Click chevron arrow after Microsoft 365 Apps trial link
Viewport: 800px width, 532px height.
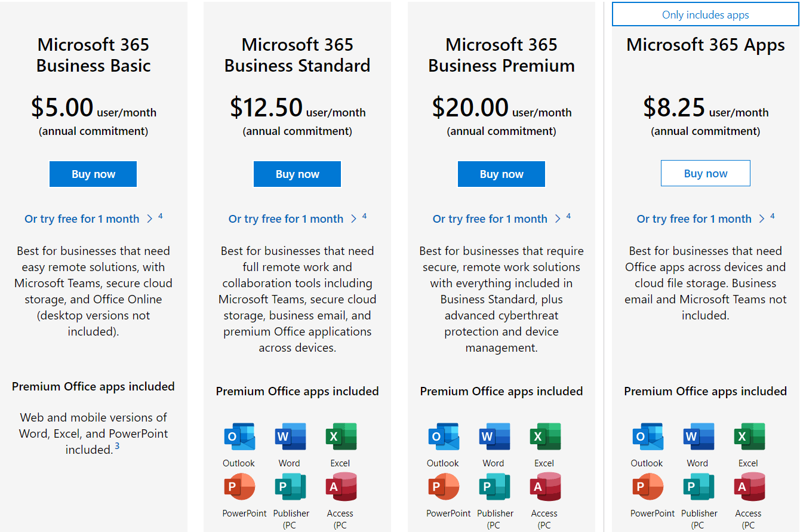point(763,219)
